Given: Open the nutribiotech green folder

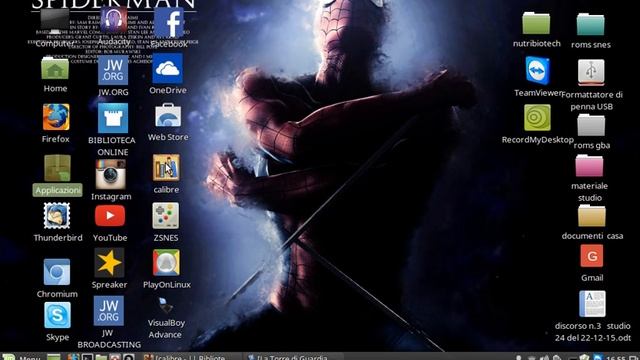Looking at the screenshot, I should (x=536, y=24).
